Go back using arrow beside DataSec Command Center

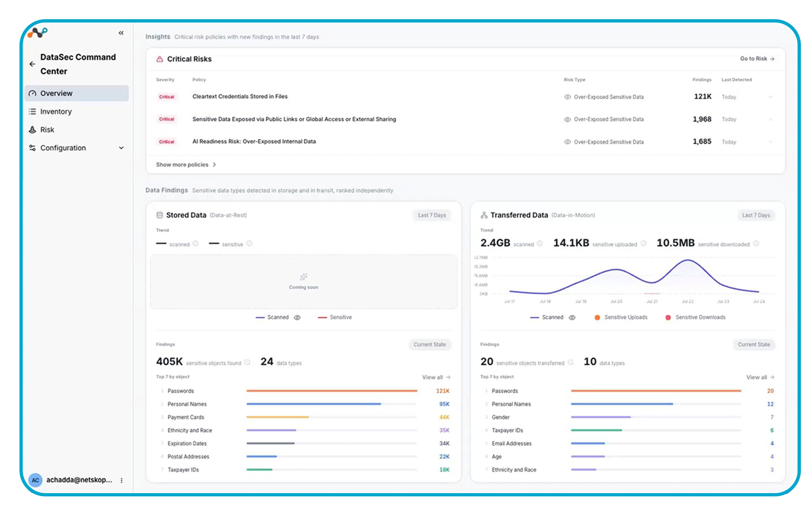pos(32,64)
